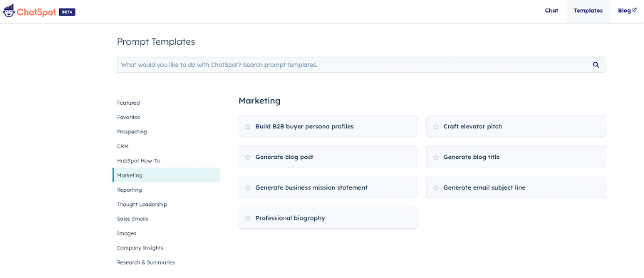Star the Generate blog title template
Image resolution: width=644 pixels, height=278 pixels.
click(x=436, y=157)
